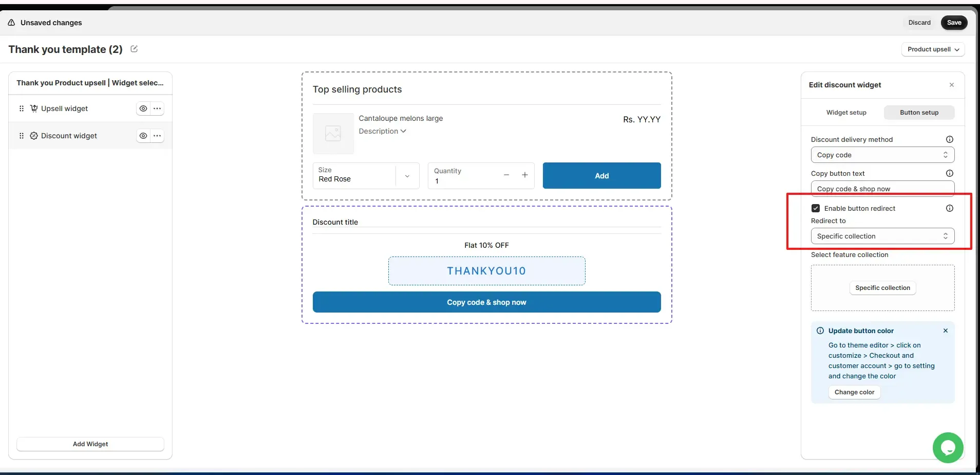Click the "Rs. YY.YY" price text
The image size is (980, 475).
pyautogui.click(x=642, y=119)
